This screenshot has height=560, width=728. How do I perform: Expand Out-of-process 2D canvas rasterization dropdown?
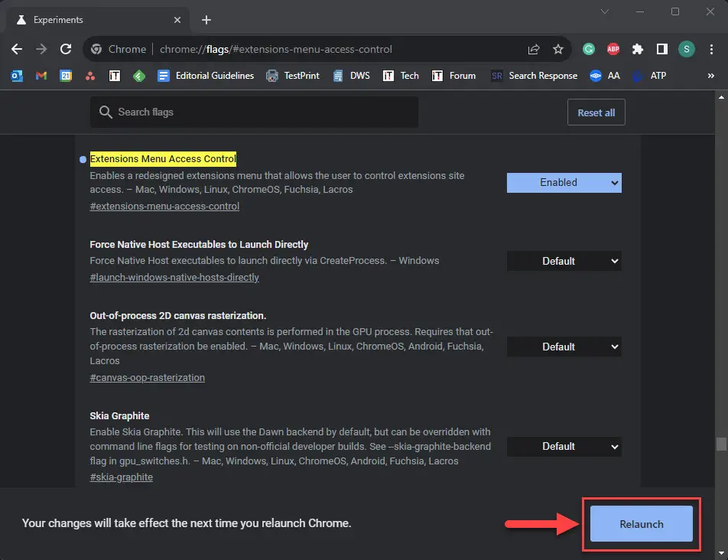tap(564, 347)
